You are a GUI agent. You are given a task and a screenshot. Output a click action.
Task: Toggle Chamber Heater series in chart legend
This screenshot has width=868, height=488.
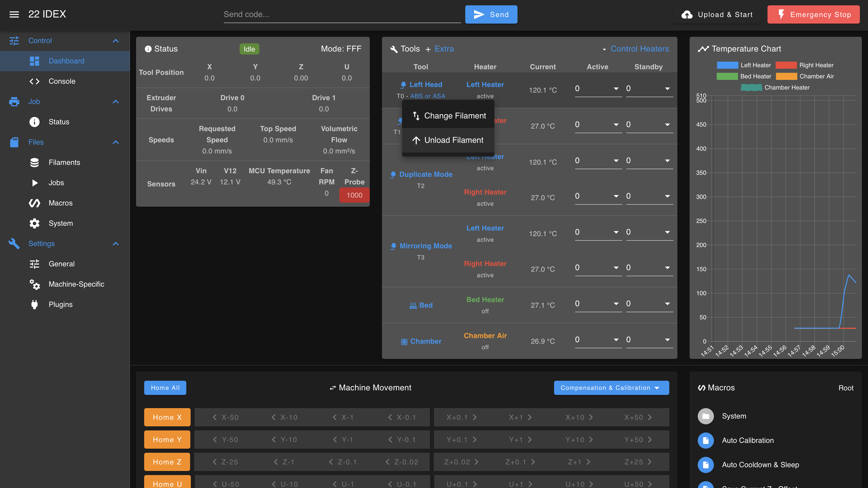(x=775, y=87)
